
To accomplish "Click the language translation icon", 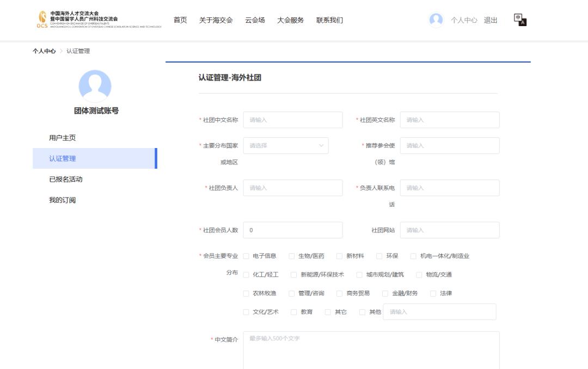I will 520,20.
